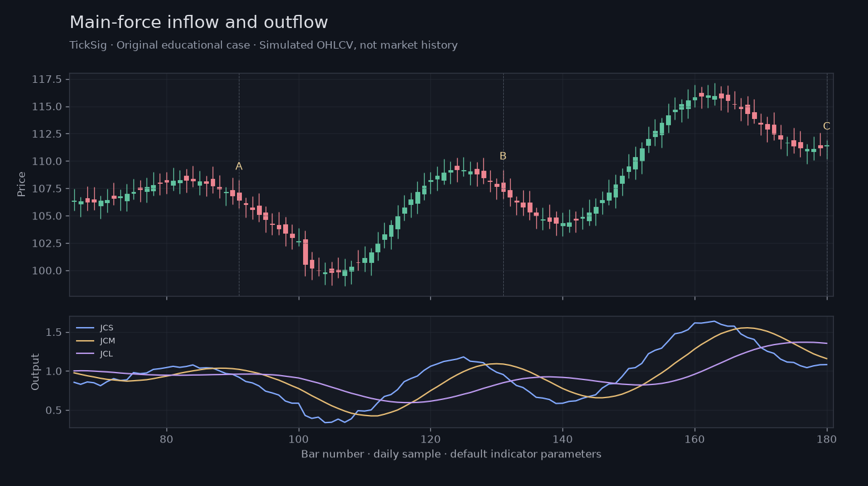Click the subtitle line starting with TickSig
This screenshot has height=486, width=868.
[x=263, y=45]
